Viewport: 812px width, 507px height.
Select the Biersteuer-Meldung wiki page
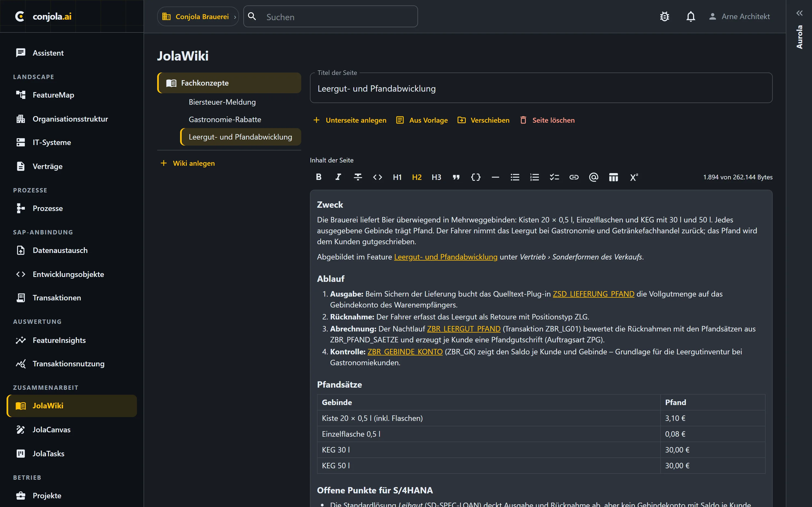[x=222, y=102]
